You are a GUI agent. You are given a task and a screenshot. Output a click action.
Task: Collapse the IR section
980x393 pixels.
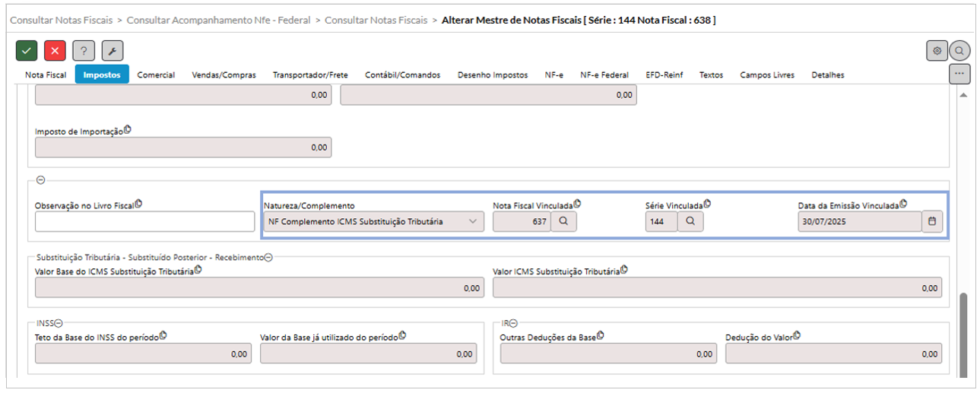click(513, 323)
